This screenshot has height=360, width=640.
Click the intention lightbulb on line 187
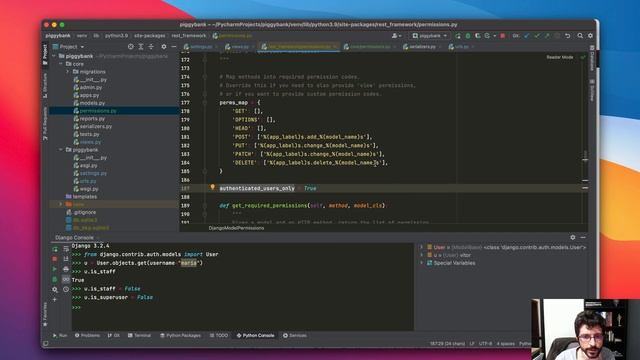[x=212, y=187]
